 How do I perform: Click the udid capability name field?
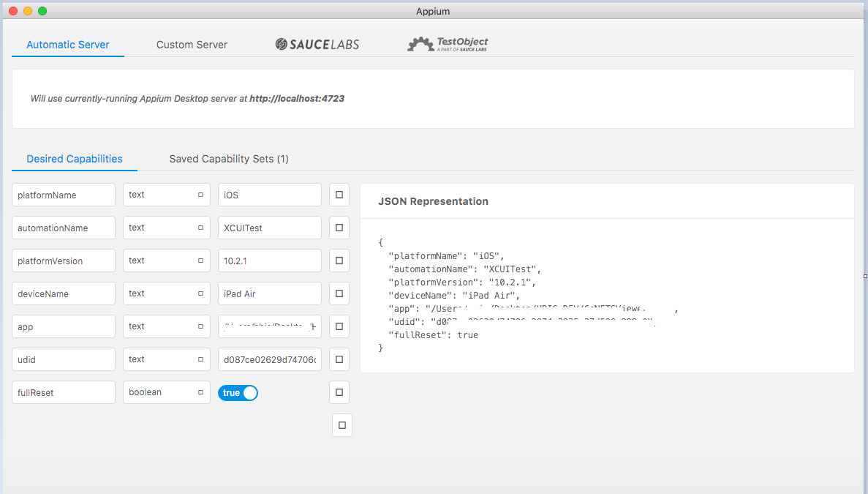click(x=64, y=359)
